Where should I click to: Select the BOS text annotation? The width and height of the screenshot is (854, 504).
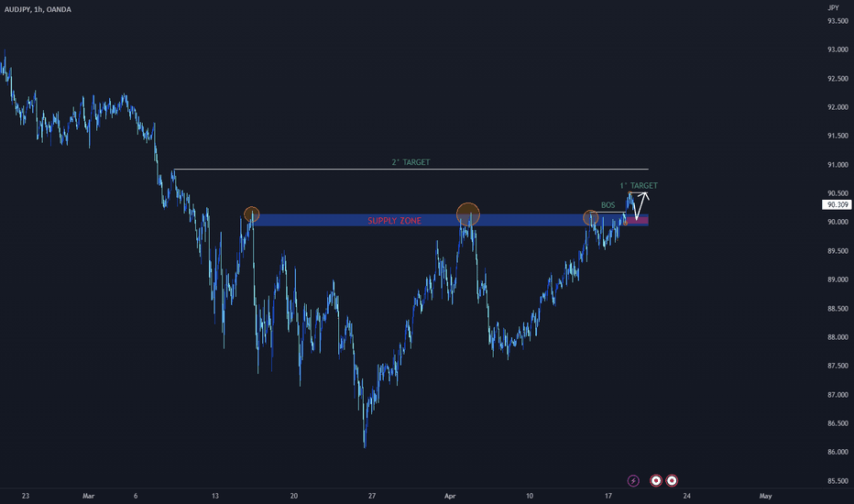click(x=608, y=205)
